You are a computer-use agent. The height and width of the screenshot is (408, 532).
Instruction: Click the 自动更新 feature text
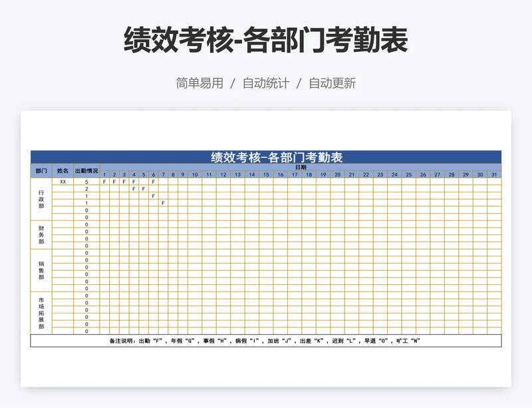pos(332,83)
